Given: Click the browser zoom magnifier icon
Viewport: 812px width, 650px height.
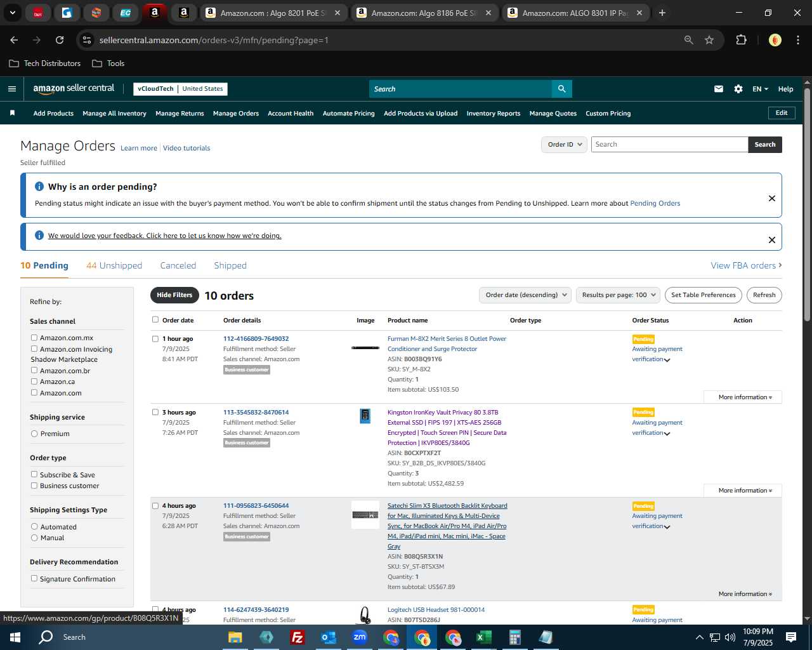Looking at the screenshot, I should click(689, 40).
